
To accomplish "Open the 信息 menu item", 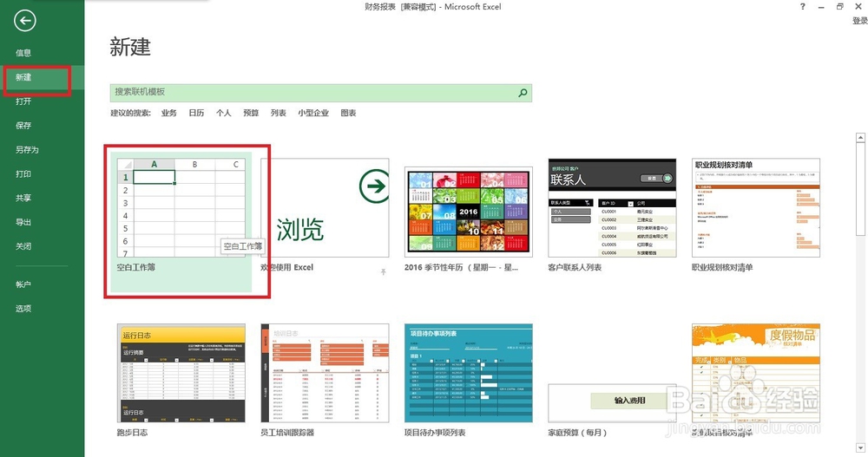I will [x=23, y=53].
